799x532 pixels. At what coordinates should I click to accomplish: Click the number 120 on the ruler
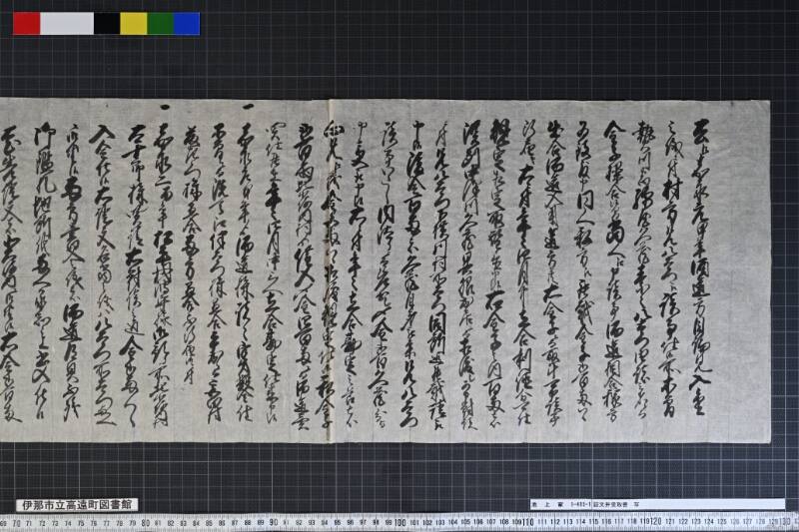pos(657,521)
